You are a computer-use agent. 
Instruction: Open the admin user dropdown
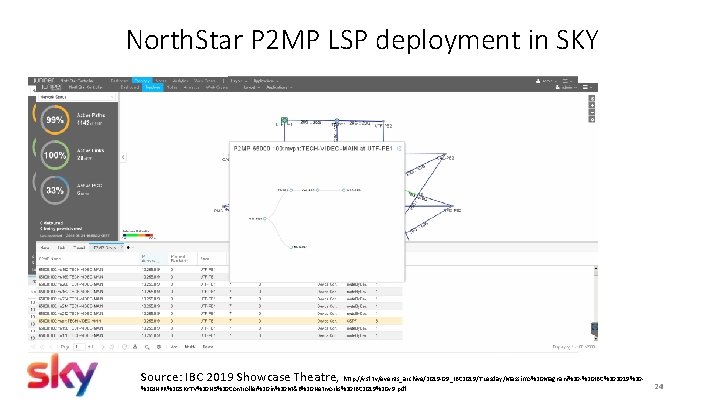566,87
